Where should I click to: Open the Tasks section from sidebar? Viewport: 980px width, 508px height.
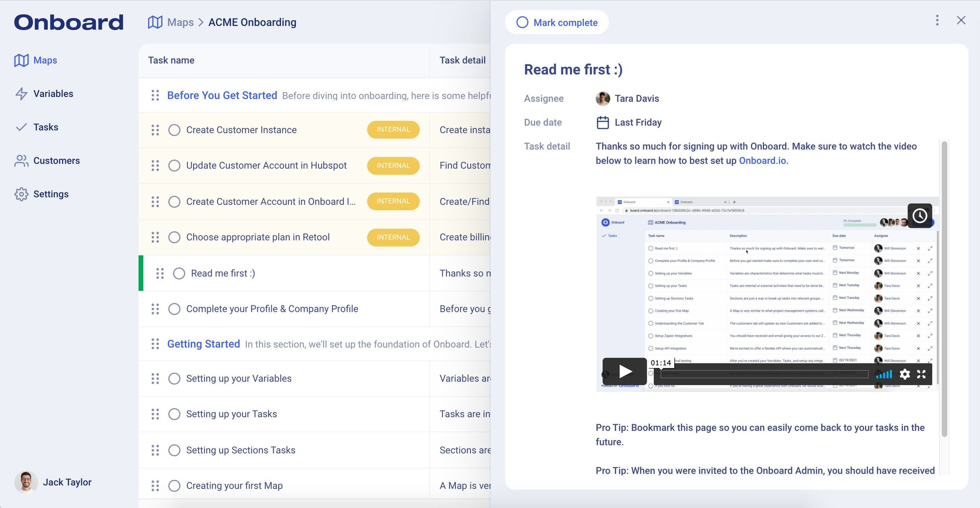click(x=46, y=127)
